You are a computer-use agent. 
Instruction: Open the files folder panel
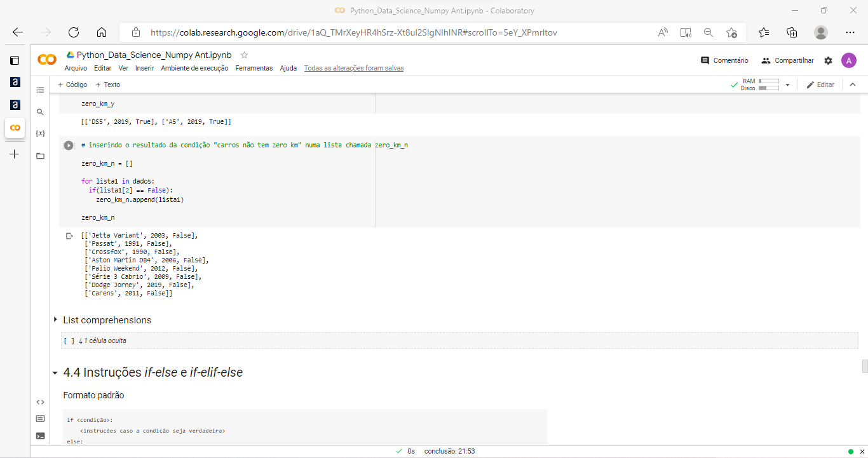pyautogui.click(x=40, y=156)
